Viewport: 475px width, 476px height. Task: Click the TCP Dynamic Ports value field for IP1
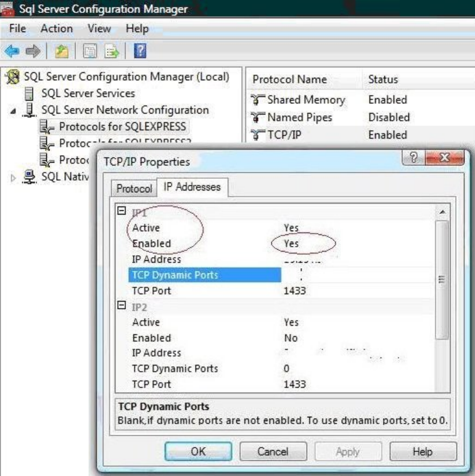click(358, 275)
